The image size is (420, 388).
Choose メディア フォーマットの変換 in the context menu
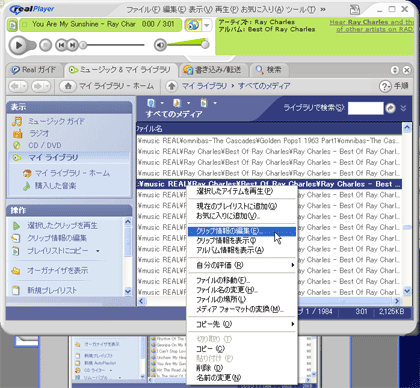pyautogui.click(x=241, y=309)
